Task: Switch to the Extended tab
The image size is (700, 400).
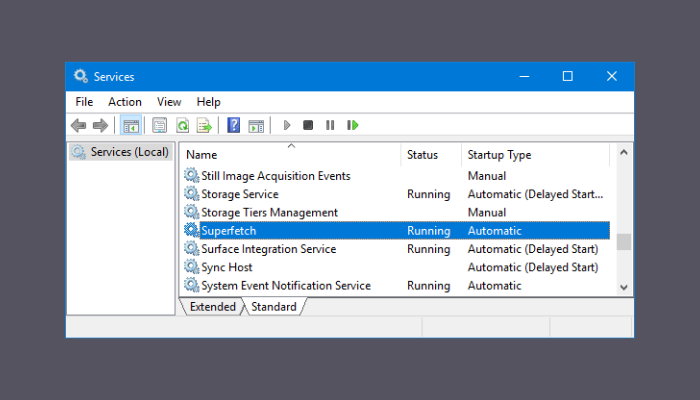Action: click(x=212, y=307)
